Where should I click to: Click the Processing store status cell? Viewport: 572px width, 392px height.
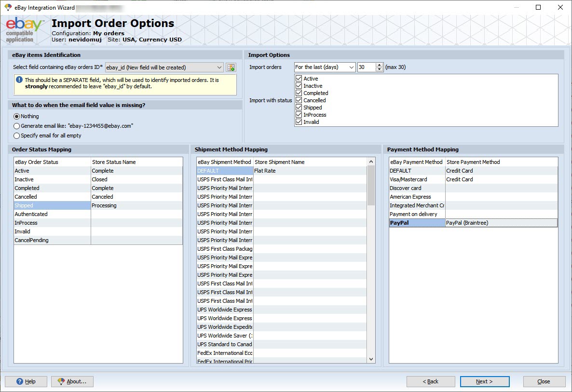(x=137, y=206)
